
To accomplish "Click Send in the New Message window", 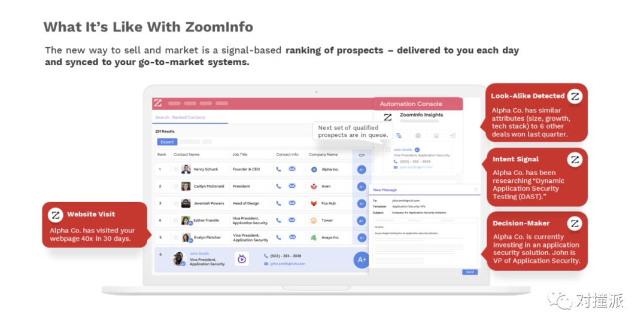I will (470, 272).
